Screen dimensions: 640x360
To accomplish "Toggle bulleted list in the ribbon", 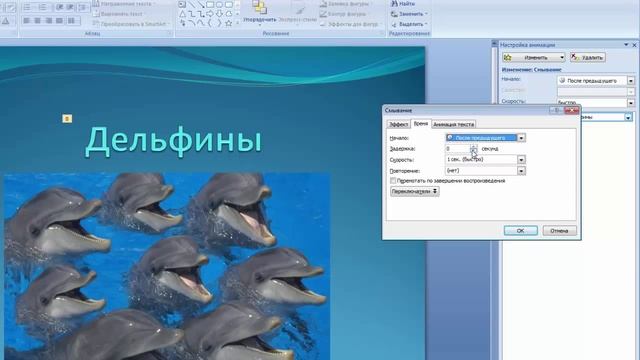I will 27,7.
